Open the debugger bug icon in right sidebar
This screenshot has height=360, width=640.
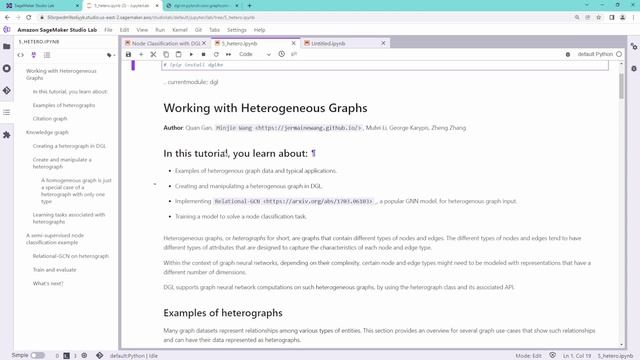click(x=634, y=69)
